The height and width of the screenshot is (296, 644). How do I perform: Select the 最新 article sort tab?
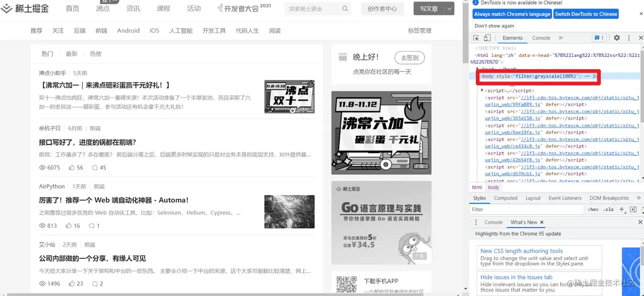(71, 54)
